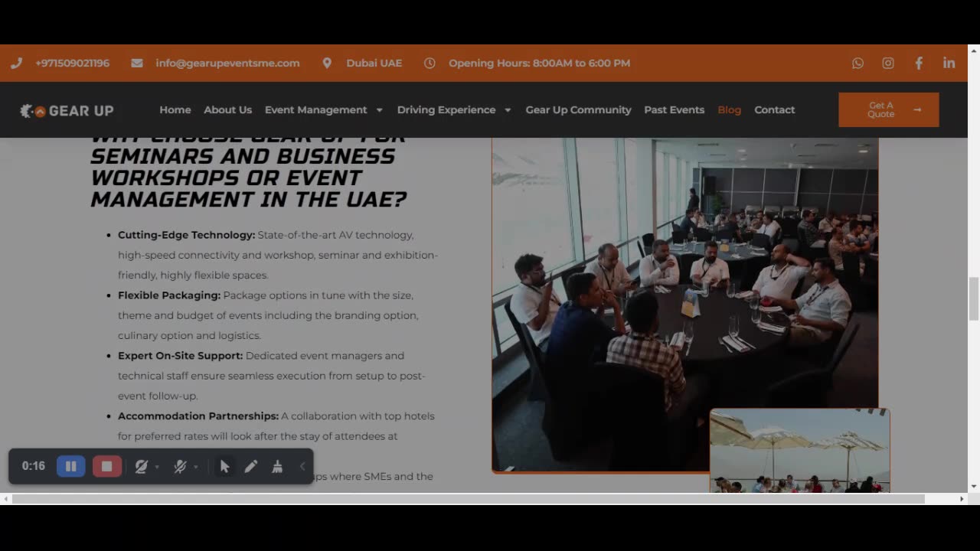Screen dimensions: 980x551
Task: Click the scroll down arrow
Action: 974,487
